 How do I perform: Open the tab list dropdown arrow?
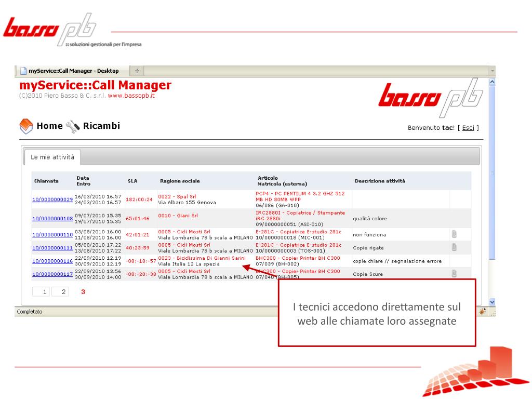493,71
